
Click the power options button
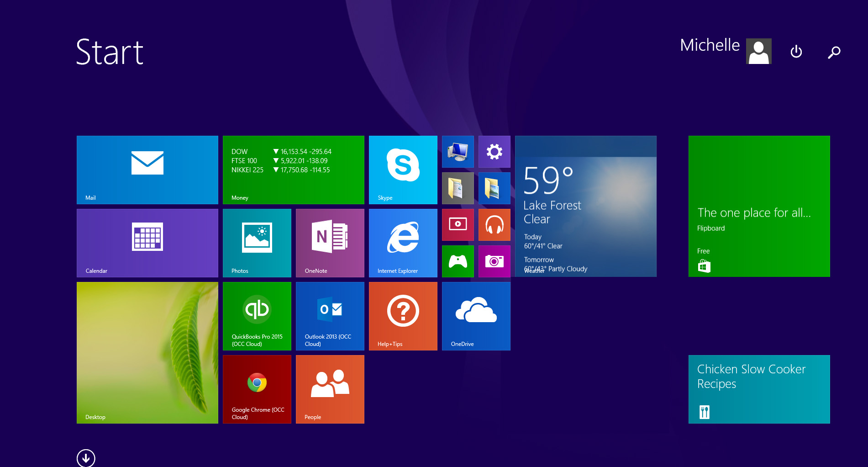pos(796,52)
